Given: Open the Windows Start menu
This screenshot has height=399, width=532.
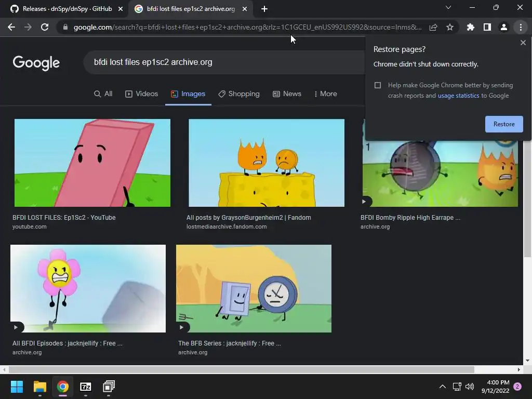Looking at the screenshot, I should tap(17, 387).
